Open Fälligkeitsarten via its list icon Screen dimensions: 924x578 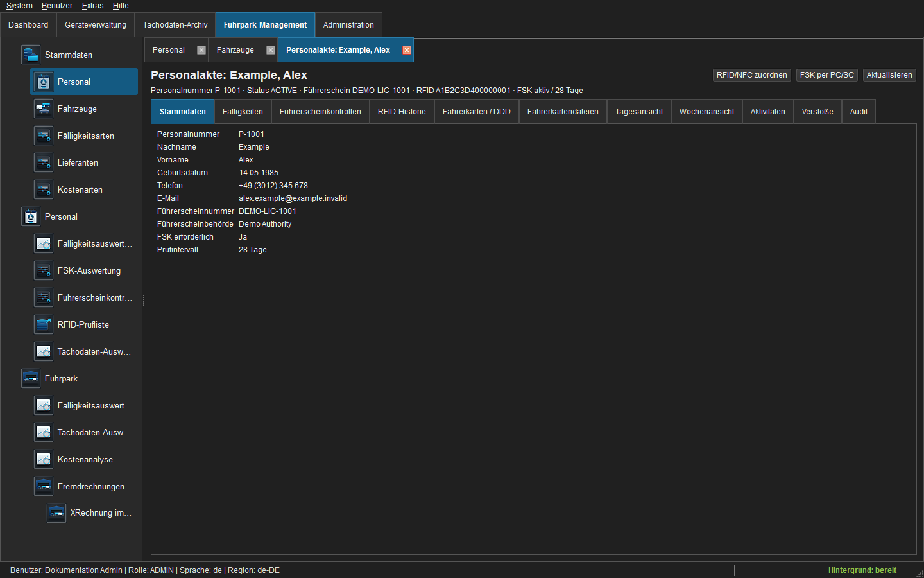43,136
